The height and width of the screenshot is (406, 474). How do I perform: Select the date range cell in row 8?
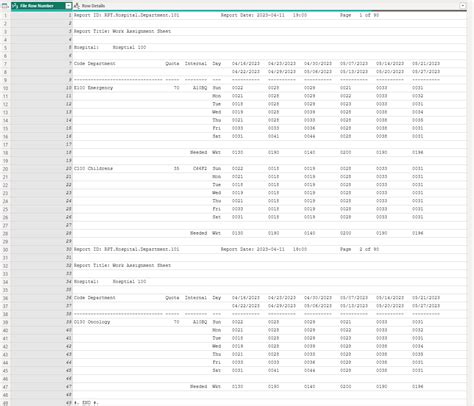(x=270, y=72)
